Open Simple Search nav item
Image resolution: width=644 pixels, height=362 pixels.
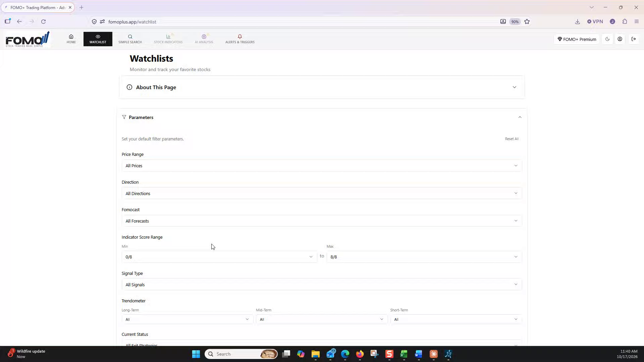tap(130, 39)
